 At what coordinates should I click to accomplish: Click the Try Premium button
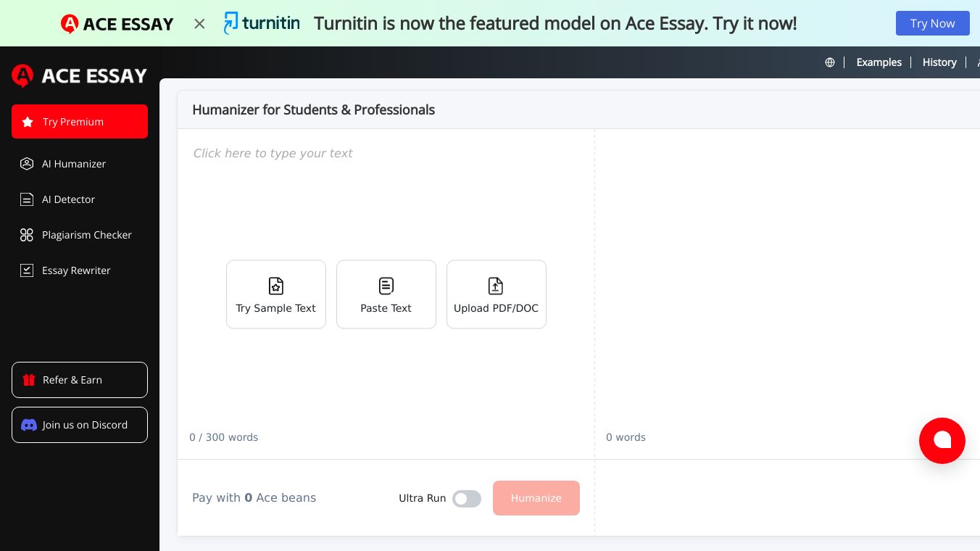pos(80,122)
